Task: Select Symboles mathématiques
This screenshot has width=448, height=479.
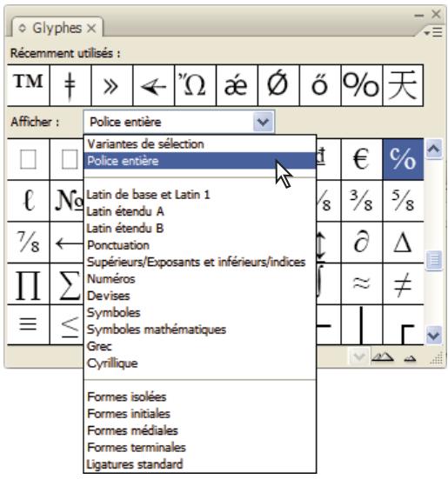Action: (200, 329)
